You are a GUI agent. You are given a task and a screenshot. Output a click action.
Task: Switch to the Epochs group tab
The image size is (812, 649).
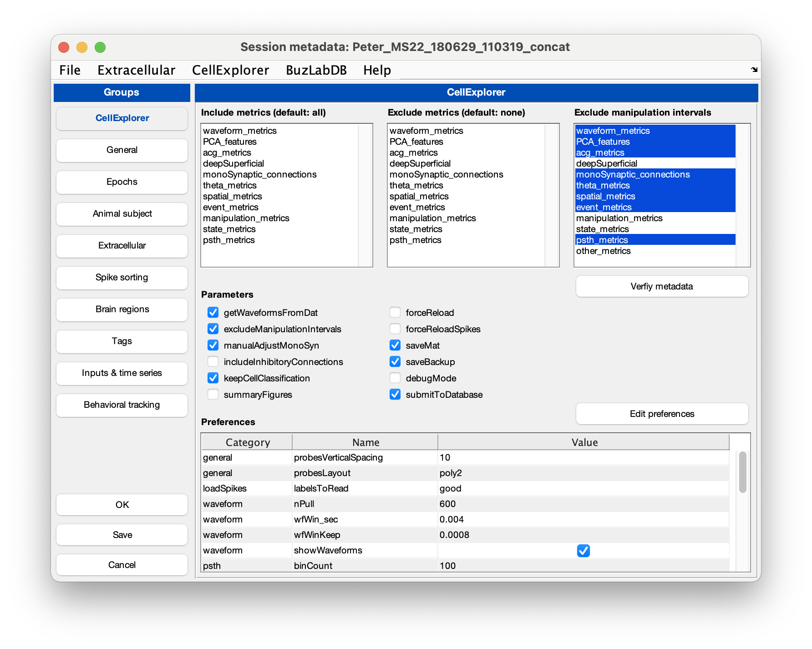tap(122, 182)
